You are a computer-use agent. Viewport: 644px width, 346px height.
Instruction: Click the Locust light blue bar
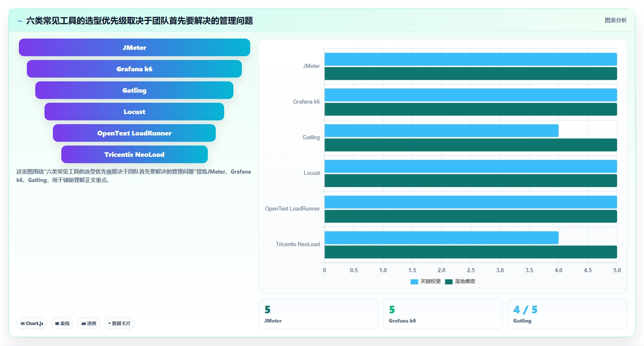[x=471, y=166]
